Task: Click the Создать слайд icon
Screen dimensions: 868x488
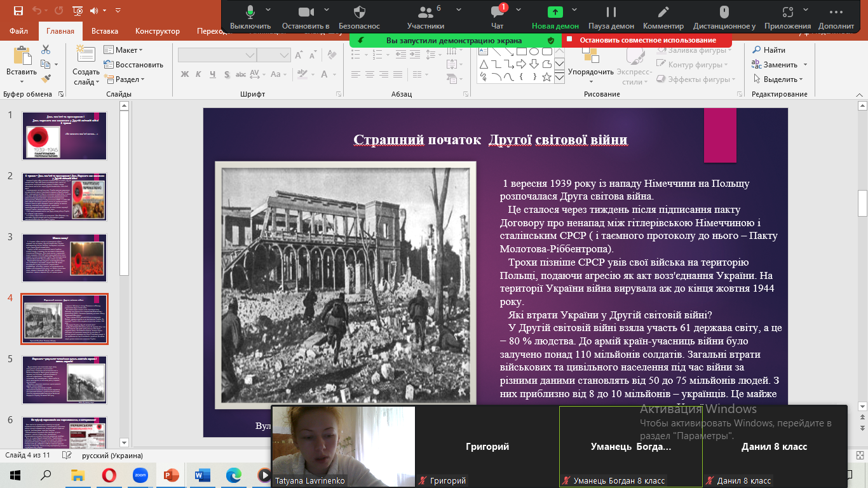Action: coord(86,55)
